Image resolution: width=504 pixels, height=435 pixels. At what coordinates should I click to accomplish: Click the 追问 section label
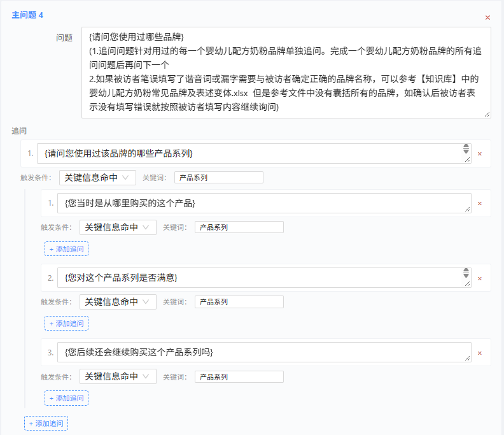pos(19,131)
